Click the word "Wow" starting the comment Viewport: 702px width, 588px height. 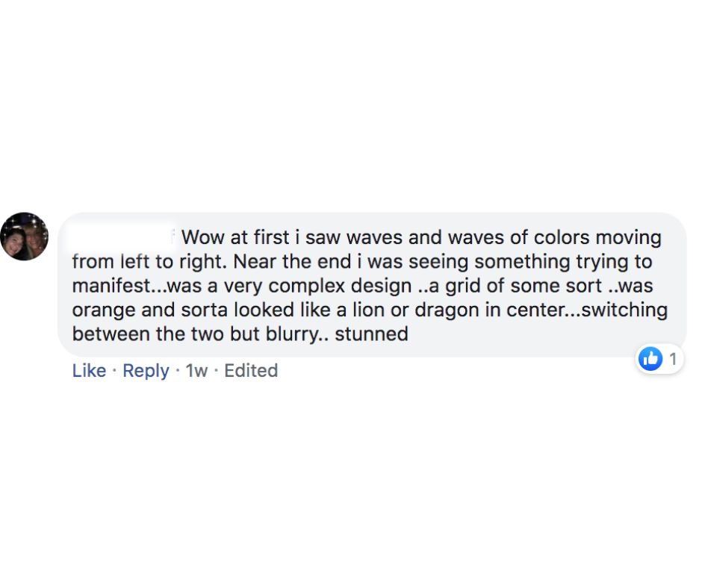203,237
